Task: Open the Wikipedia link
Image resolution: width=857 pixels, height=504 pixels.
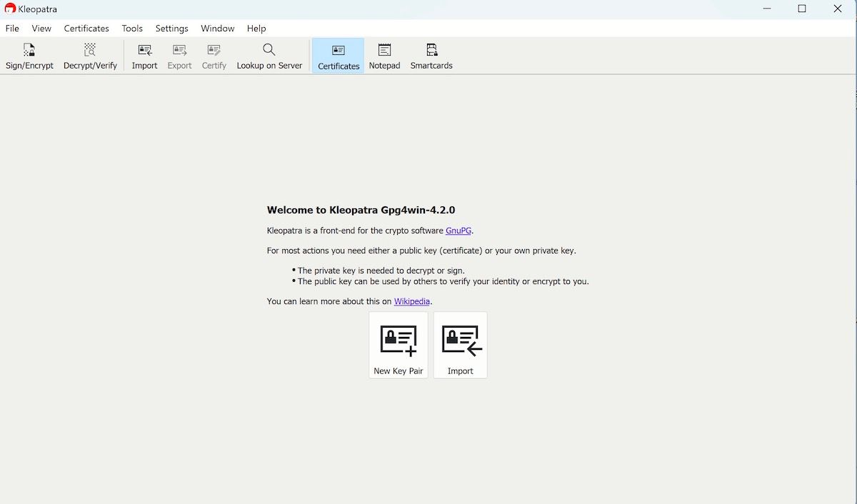Action: coord(412,301)
